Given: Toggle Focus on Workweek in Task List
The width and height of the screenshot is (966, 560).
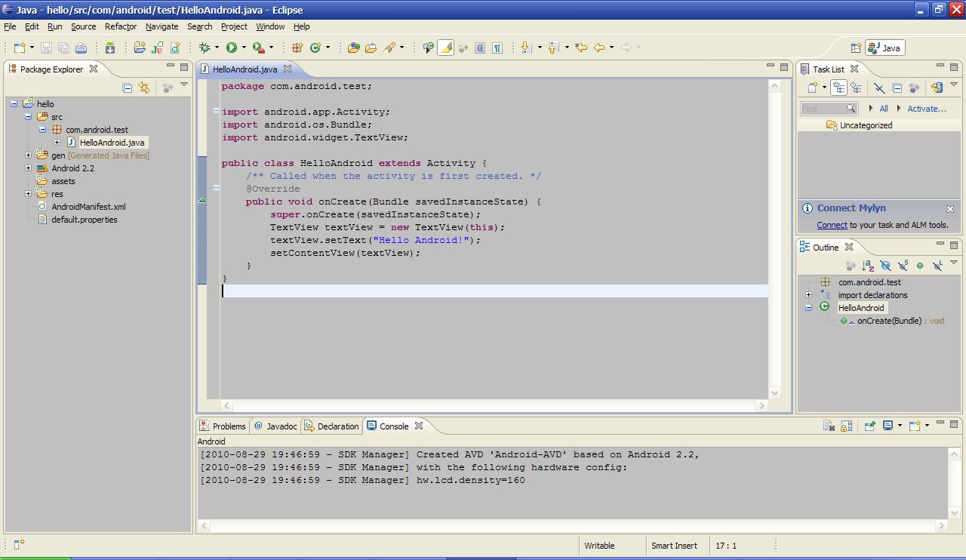Looking at the screenshot, I should (915, 88).
